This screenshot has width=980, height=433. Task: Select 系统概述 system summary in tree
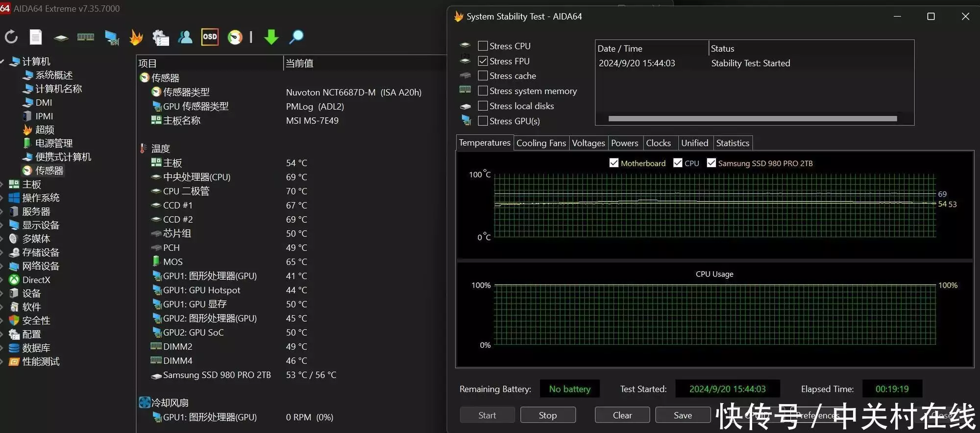(48, 75)
